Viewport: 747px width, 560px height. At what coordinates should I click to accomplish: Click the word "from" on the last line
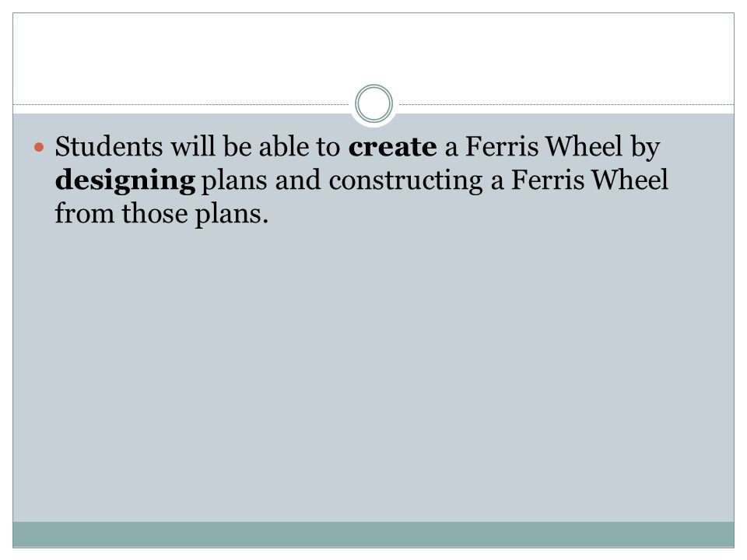point(84,213)
